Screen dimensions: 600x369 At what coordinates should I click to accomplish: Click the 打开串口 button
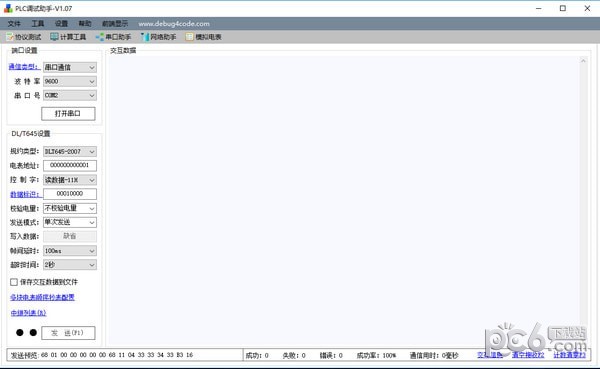tap(68, 114)
